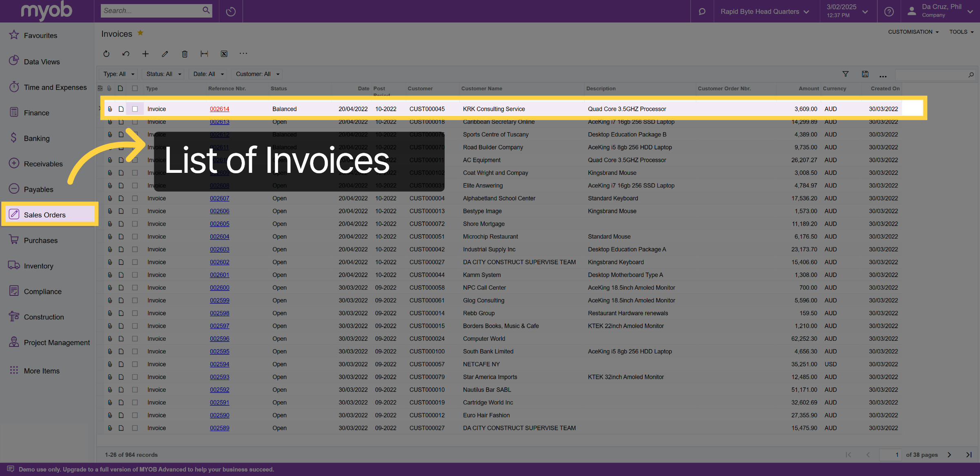This screenshot has width=980, height=476.
Task: Open invoice link 002614
Action: click(219, 109)
